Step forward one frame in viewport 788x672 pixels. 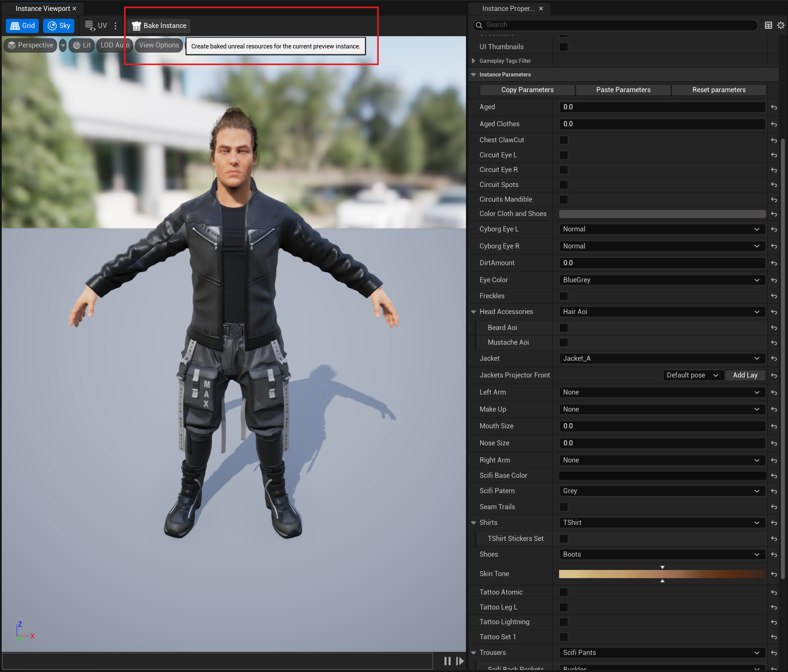click(460, 661)
